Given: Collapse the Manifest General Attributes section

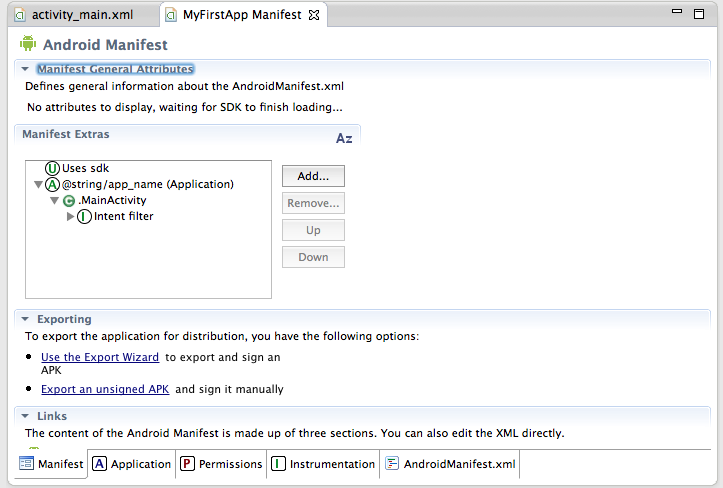Looking at the screenshot, I should point(25,69).
